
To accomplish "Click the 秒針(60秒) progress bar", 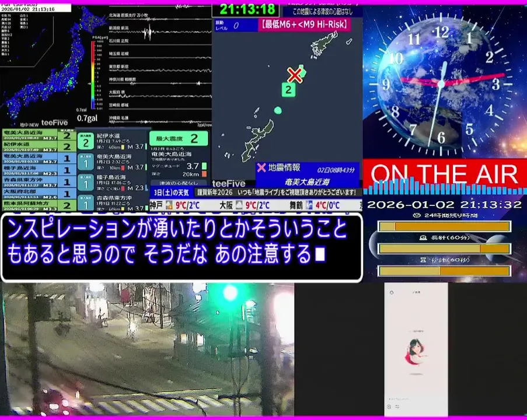I will point(445,271).
